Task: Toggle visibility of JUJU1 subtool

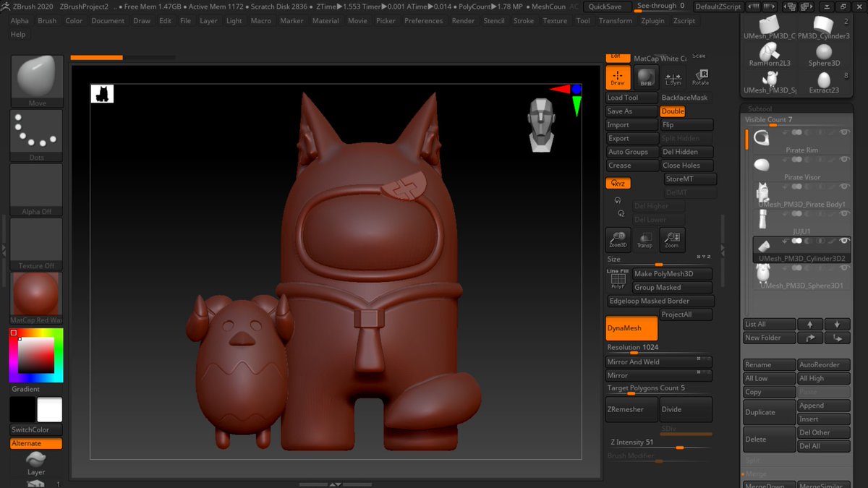Action: pyautogui.click(x=844, y=213)
